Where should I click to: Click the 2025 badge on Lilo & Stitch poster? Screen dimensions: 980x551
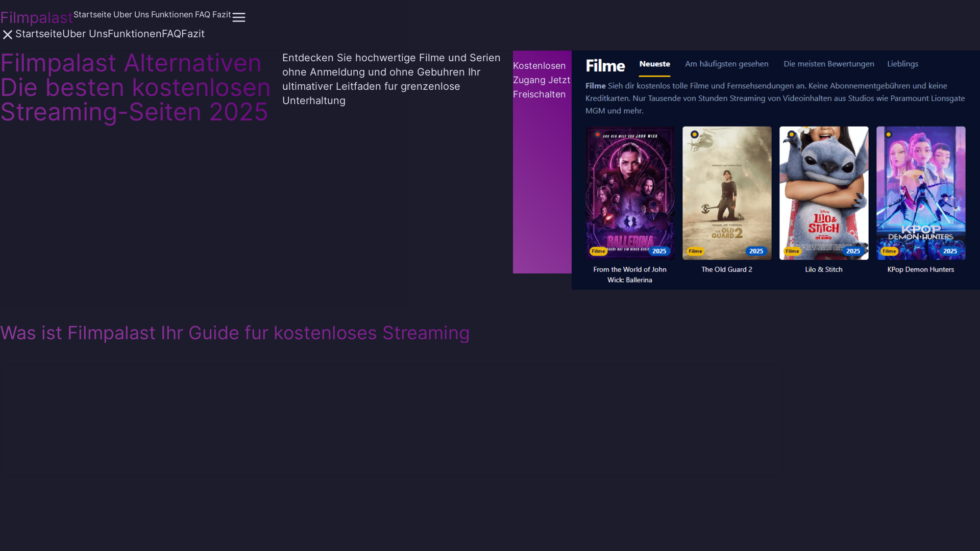pyautogui.click(x=853, y=251)
